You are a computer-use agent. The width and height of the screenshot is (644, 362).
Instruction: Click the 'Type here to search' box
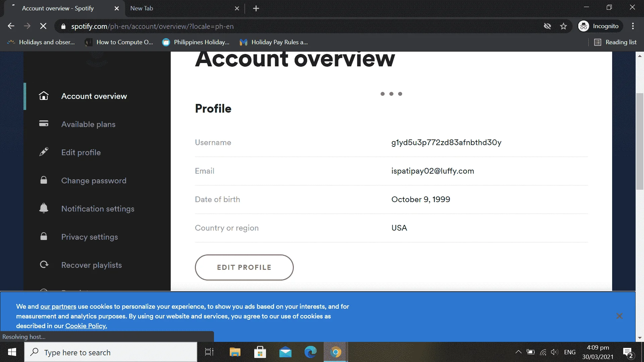pos(111,352)
